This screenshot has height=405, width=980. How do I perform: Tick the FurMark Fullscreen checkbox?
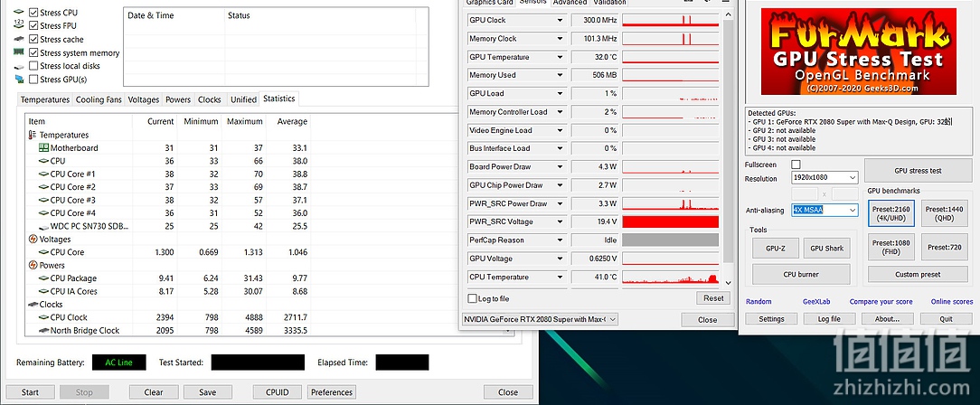(x=796, y=165)
